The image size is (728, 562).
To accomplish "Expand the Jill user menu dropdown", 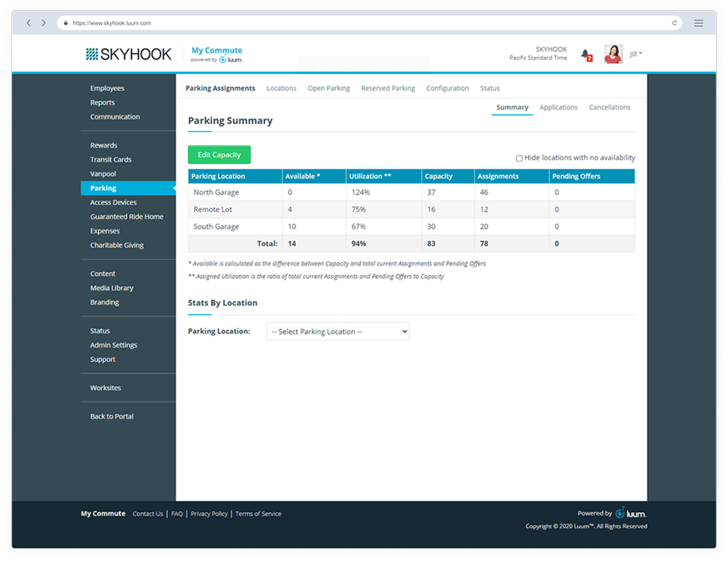I will tap(636, 54).
